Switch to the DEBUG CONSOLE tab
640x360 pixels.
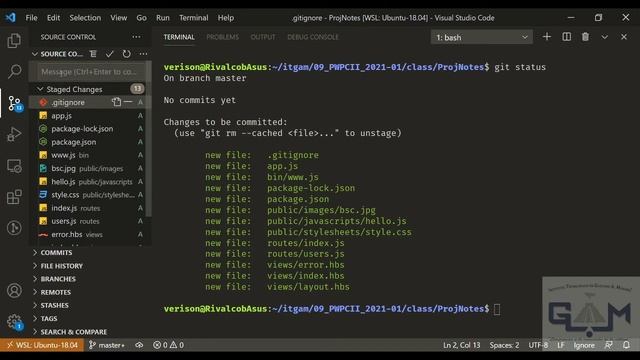pyautogui.click(x=313, y=37)
